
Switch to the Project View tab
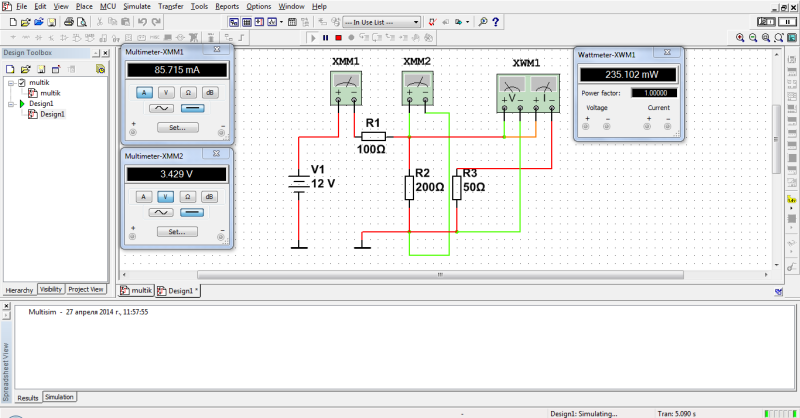click(86, 289)
